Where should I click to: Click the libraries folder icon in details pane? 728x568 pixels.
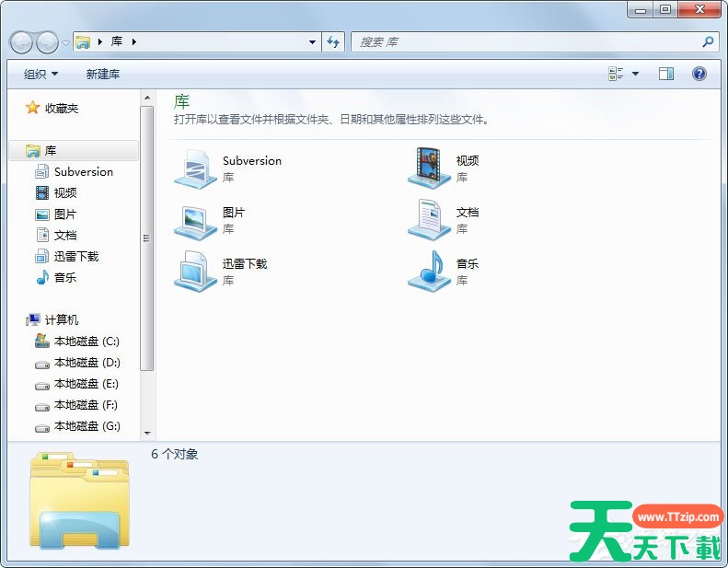coord(79,500)
